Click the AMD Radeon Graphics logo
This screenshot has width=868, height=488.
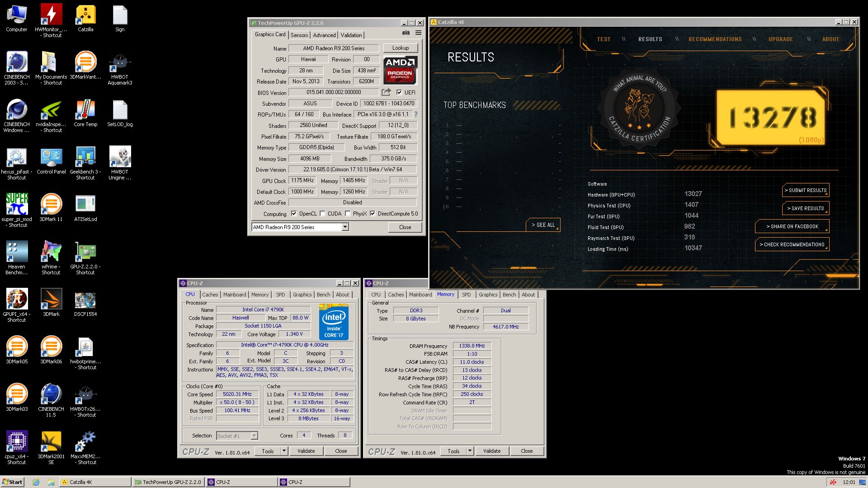click(x=400, y=70)
